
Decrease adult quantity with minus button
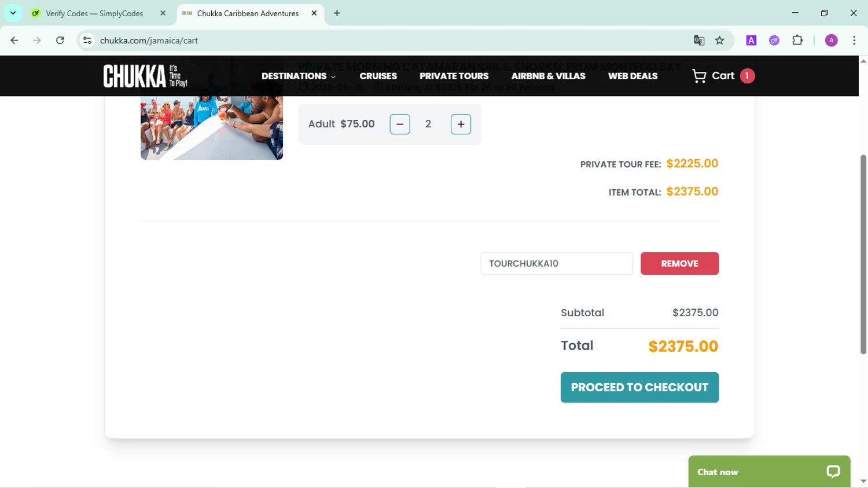point(400,124)
